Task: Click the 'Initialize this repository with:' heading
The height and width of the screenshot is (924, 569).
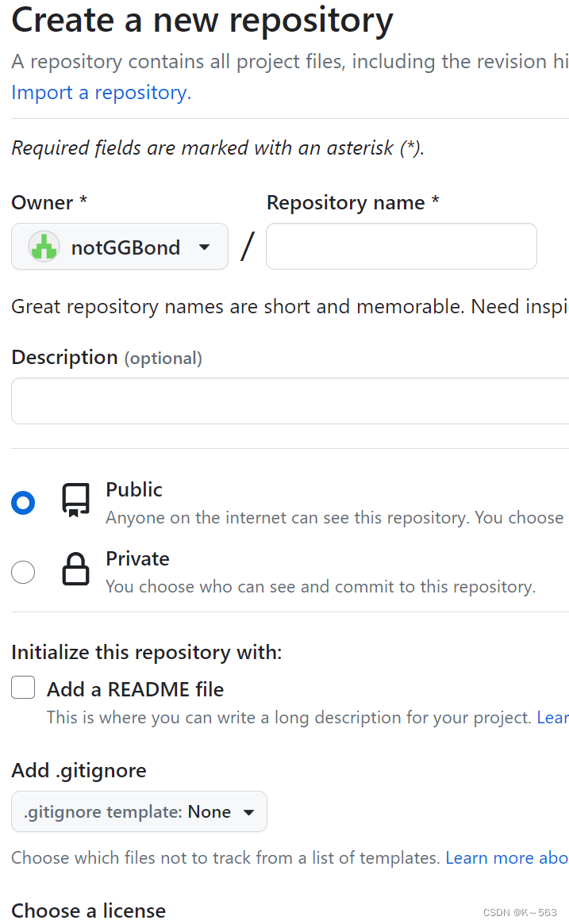Action: click(x=147, y=652)
